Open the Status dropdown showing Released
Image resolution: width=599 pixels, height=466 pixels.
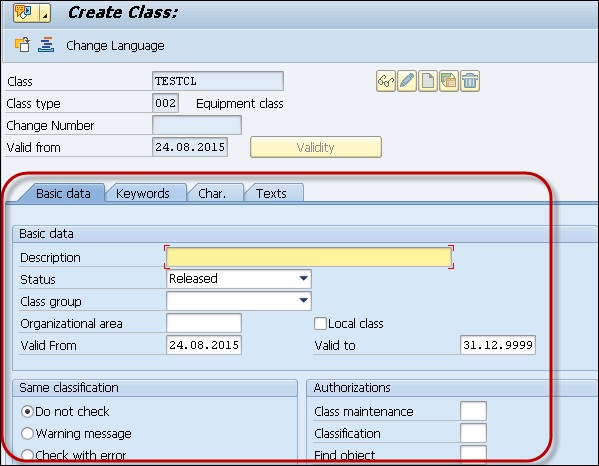pos(239,279)
